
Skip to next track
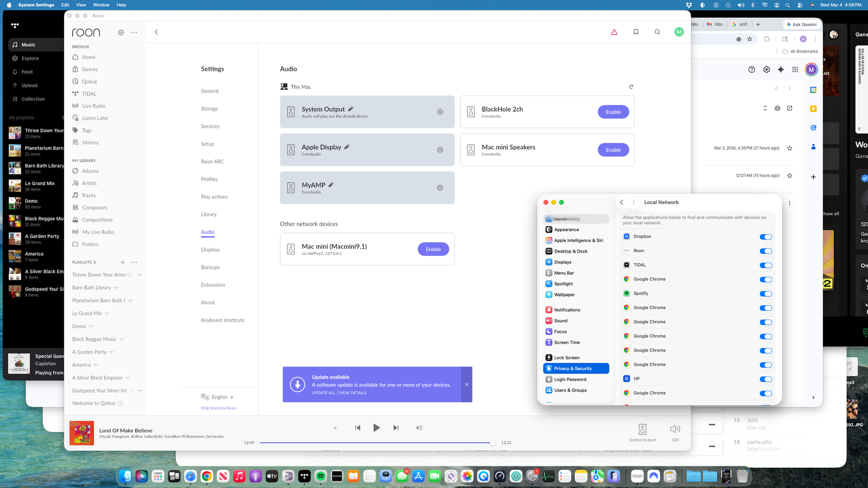click(x=396, y=428)
